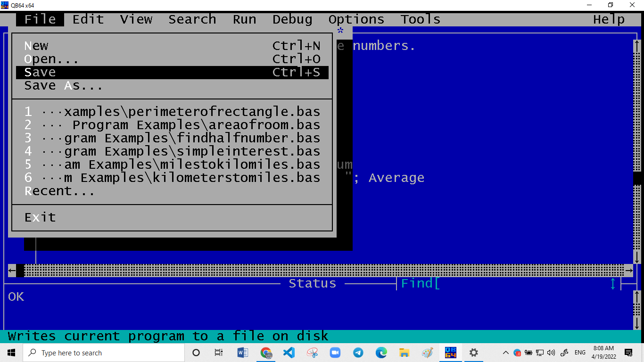Viewport: 644px width, 362px height.
Task: Click the QB64 taskbar icon
Action: (451, 353)
